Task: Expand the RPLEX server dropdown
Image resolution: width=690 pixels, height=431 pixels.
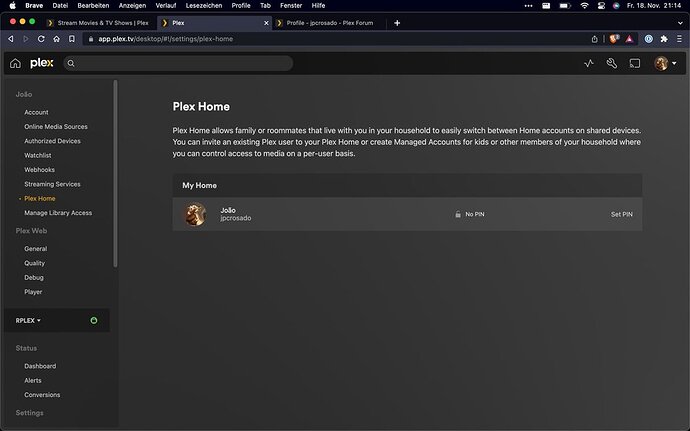Action: coord(28,320)
